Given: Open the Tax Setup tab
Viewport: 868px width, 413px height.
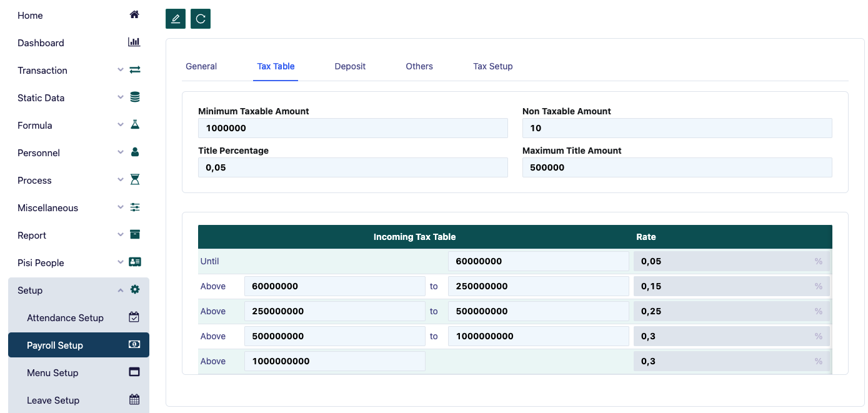Looking at the screenshot, I should (492, 66).
